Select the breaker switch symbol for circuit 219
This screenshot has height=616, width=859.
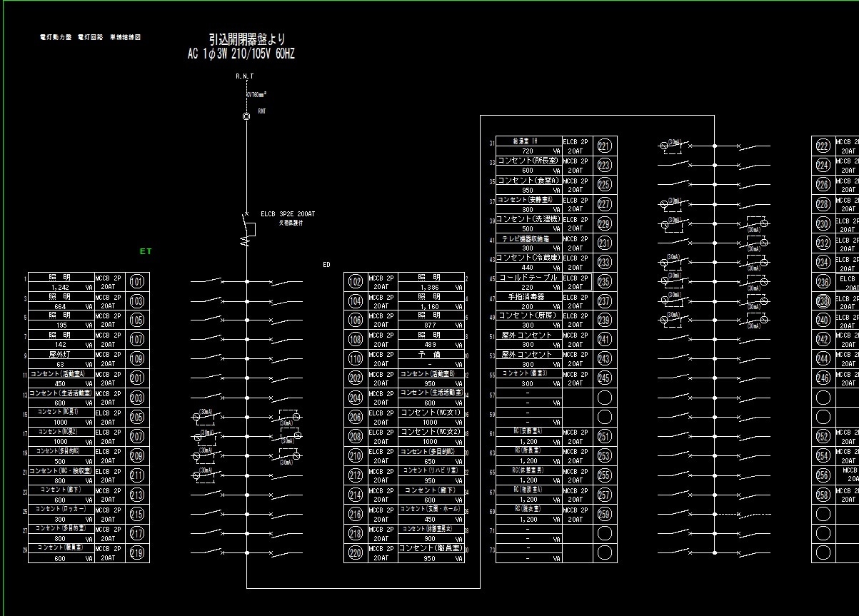tap(207, 552)
